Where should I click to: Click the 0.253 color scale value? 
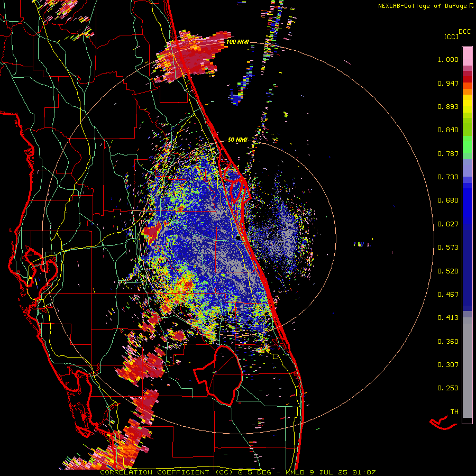tap(448, 388)
